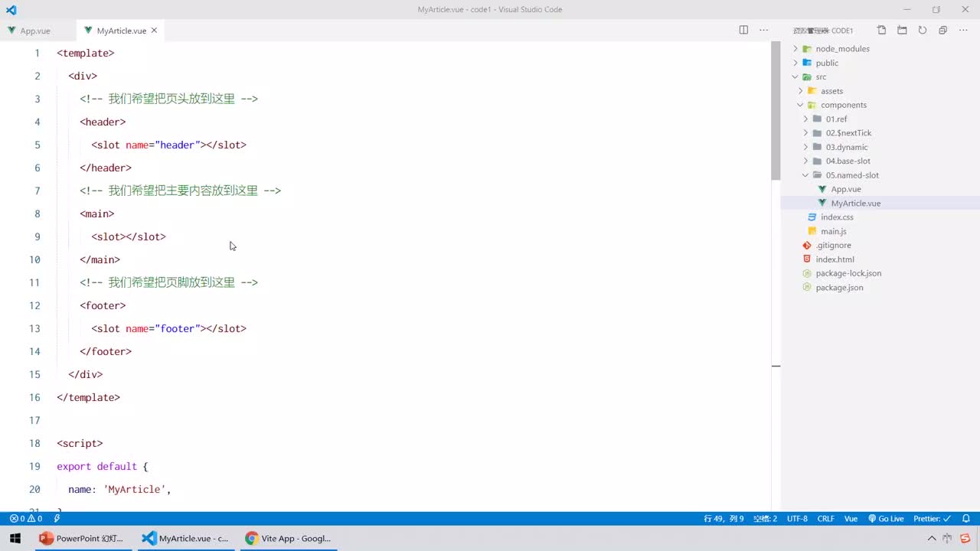
Task: Collapse all folders in Explorer
Action: [x=942, y=31]
